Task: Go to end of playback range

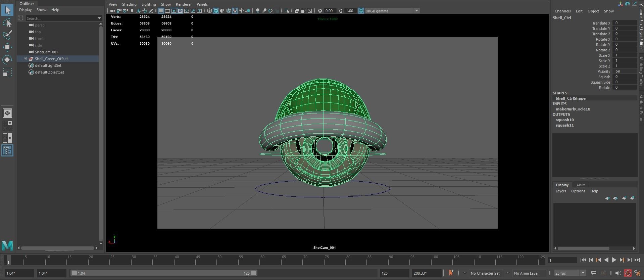Action: tap(637, 260)
